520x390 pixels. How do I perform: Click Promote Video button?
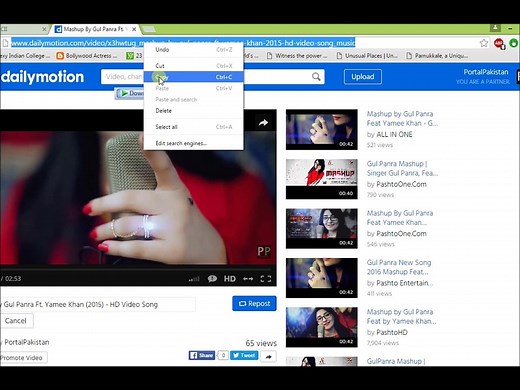(x=23, y=358)
